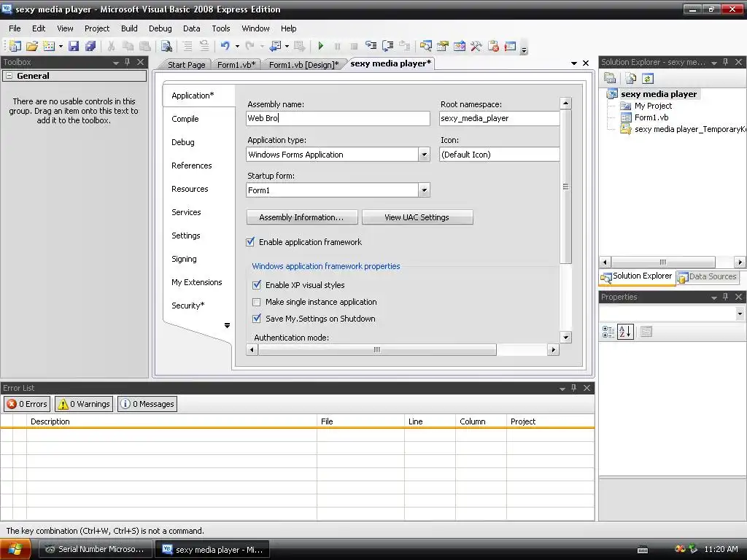The height and width of the screenshot is (560, 747).
Task: Click vertical scrollbar down arrow in Application page
Action: click(565, 337)
